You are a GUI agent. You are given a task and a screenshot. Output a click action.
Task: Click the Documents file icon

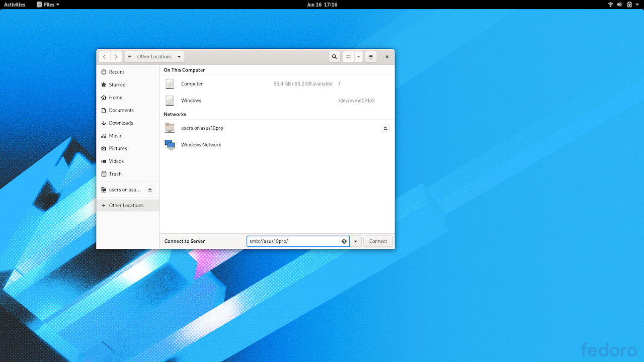point(104,110)
